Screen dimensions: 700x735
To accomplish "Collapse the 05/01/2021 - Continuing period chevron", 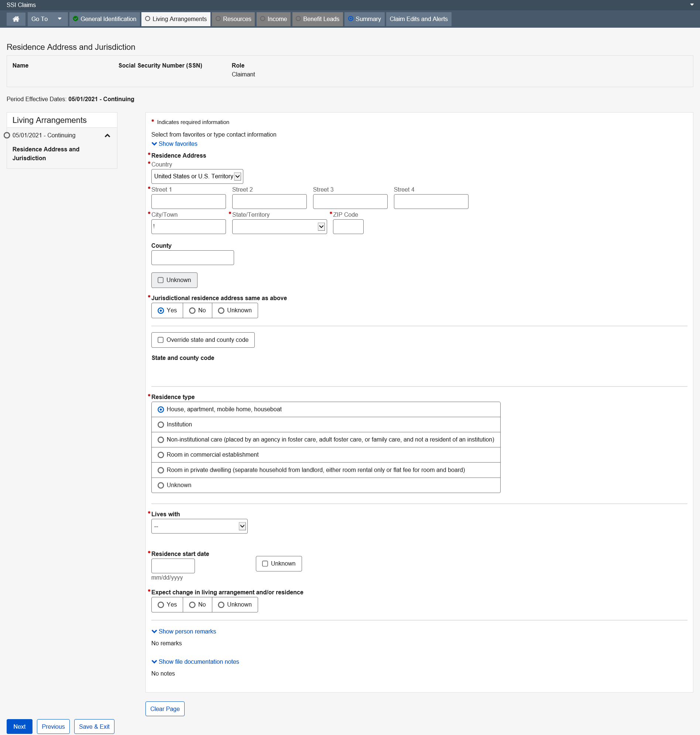I will [x=107, y=135].
